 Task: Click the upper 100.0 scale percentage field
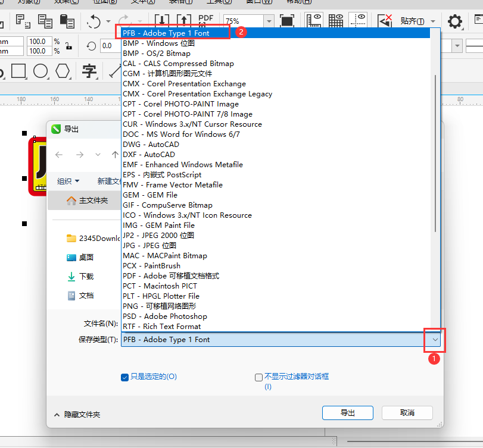39,41
